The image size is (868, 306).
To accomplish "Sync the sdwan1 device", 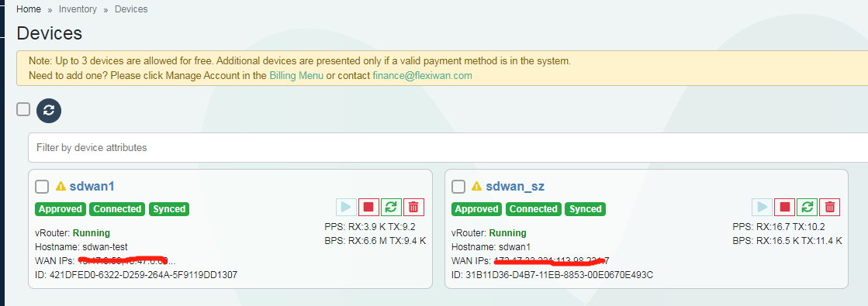I will 391,207.
